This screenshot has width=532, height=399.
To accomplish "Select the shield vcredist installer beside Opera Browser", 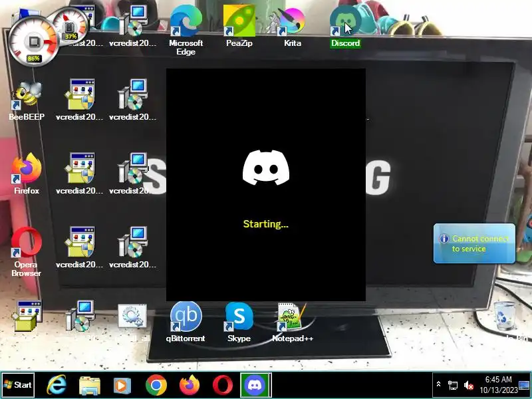I will tap(79, 247).
